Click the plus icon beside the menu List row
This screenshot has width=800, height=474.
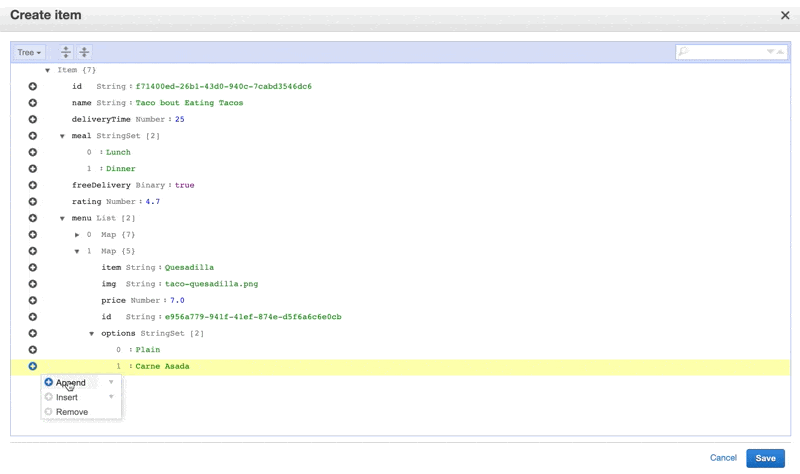click(33, 218)
